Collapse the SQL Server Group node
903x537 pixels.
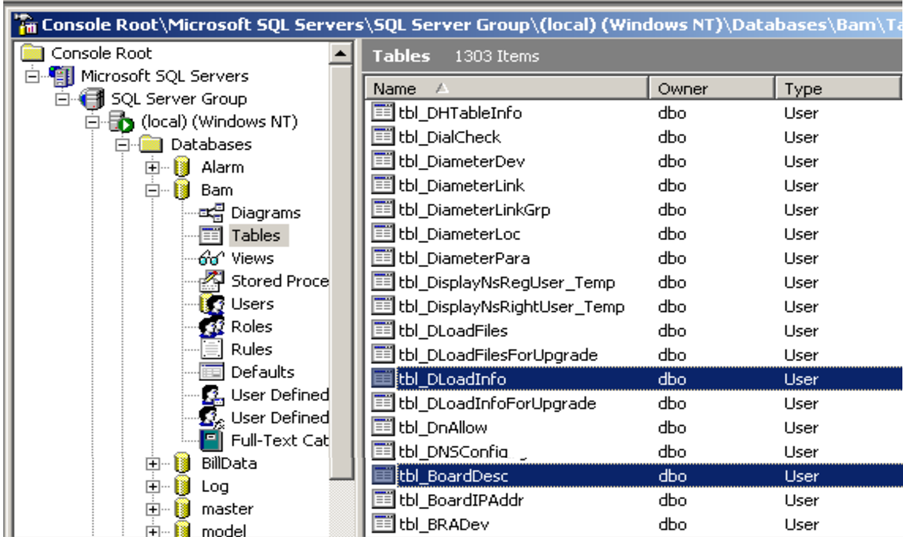coord(62,99)
